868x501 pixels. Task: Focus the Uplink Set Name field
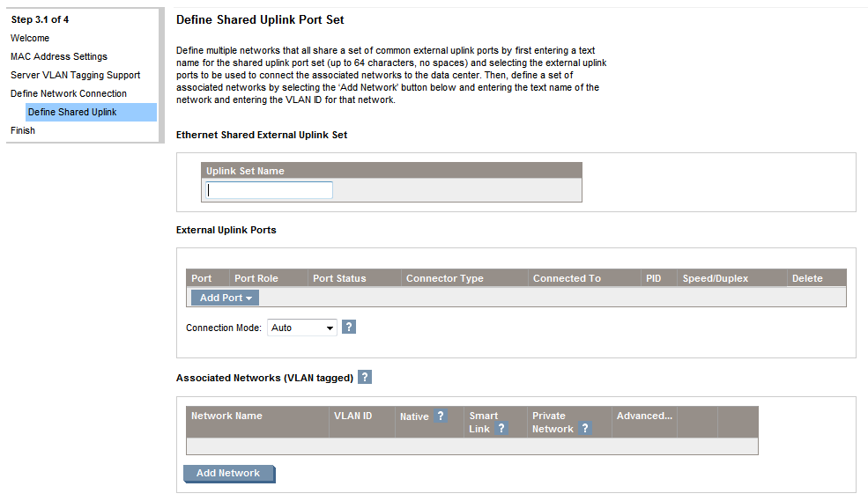269,190
